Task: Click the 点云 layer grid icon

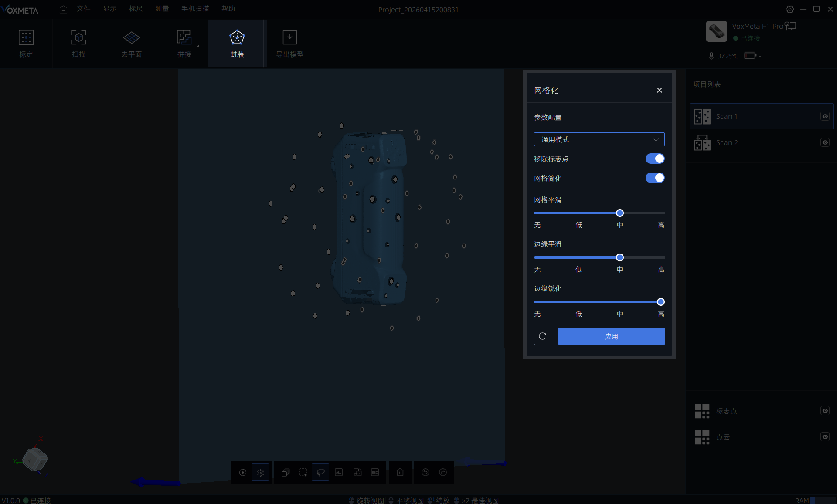Action: (702, 437)
